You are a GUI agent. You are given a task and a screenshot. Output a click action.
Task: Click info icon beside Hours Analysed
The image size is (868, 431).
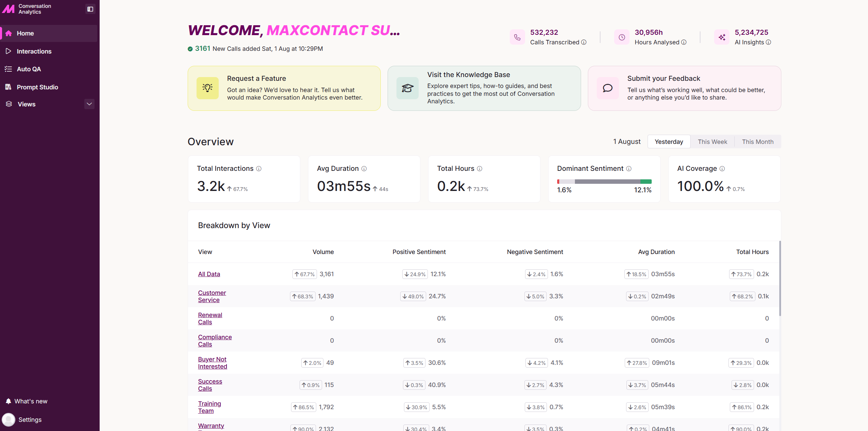pyautogui.click(x=684, y=42)
